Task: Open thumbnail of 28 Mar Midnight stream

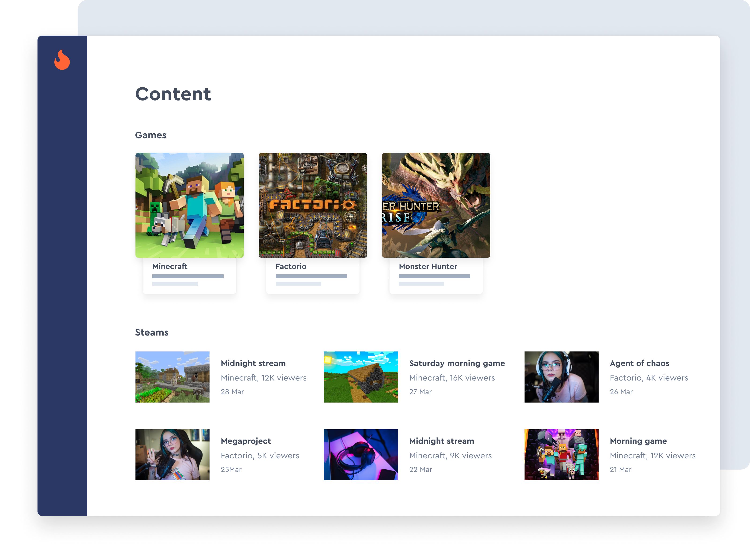Action: (x=172, y=377)
